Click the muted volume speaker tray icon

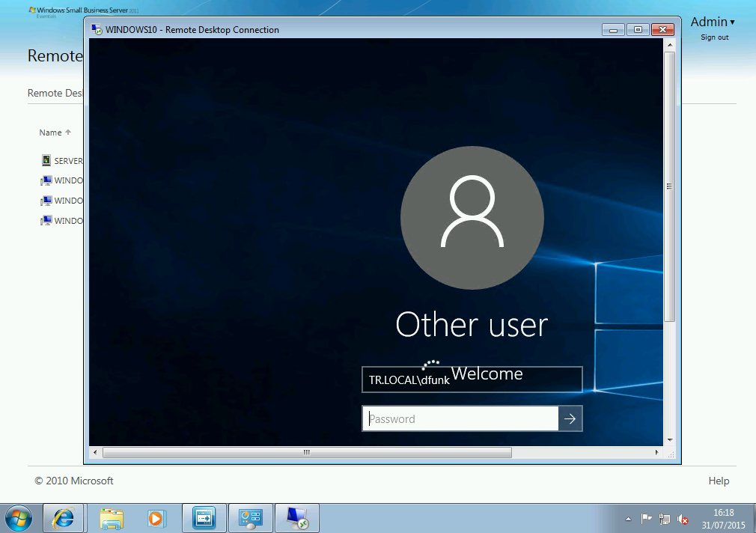tap(683, 519)
